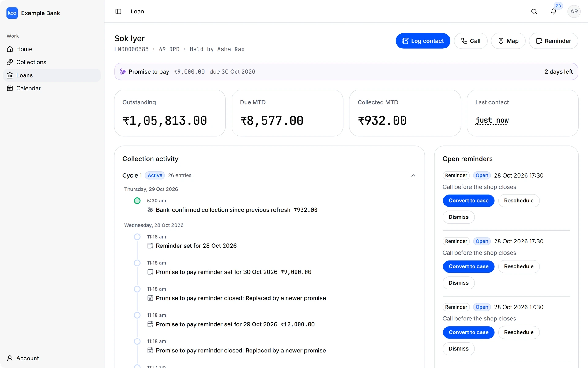Click loan number LN00000385
The width and height of the screenshot is (588, 368).
coord(131,49)
